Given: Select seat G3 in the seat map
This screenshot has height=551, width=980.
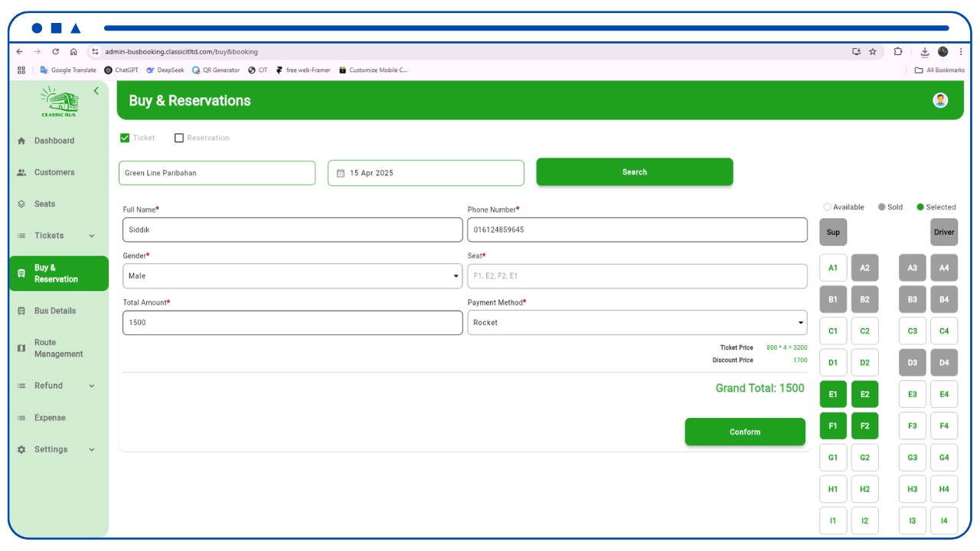Looking at the screenshot, I should click(912, 457).
